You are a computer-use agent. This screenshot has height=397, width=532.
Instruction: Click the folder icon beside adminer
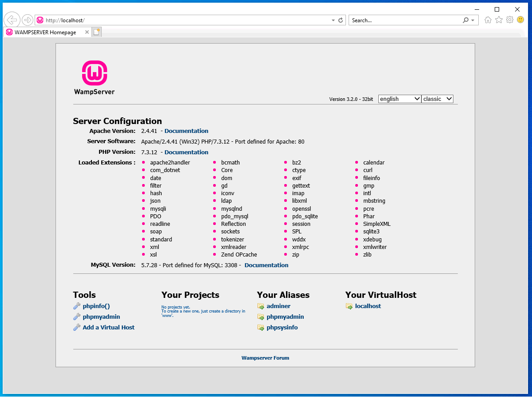261,306
